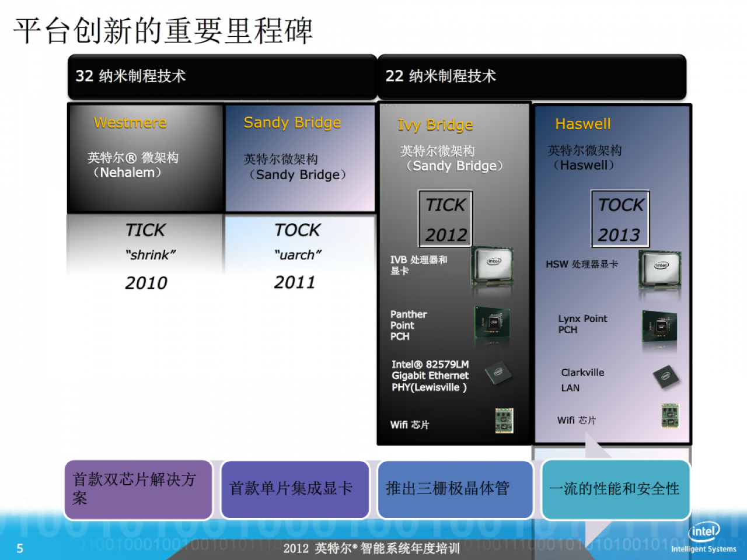The height and width of the screenshot is (560, 747).
Task: Click the Clarkville LAN chip image
Action: [x=666, y=377]
